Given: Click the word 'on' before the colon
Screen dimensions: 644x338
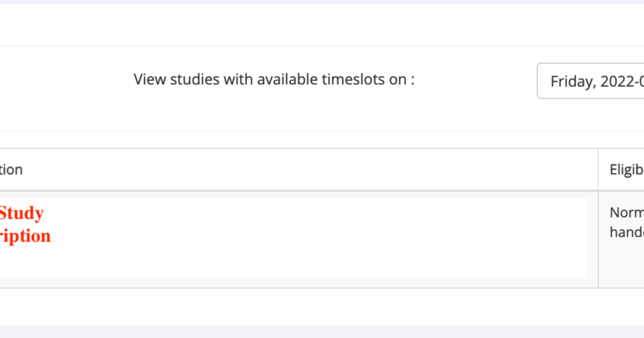Looking at the screenshot, I should (x=398, y=79).
